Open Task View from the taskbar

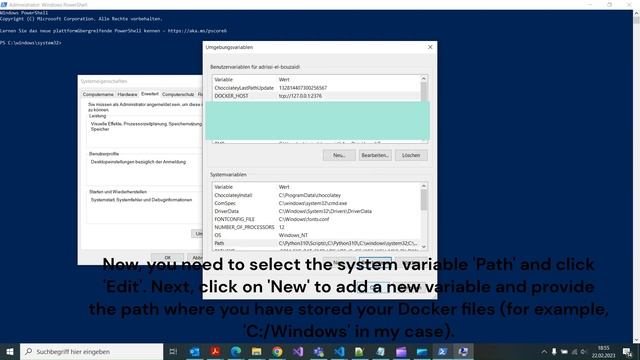click(x=173, y=351)
